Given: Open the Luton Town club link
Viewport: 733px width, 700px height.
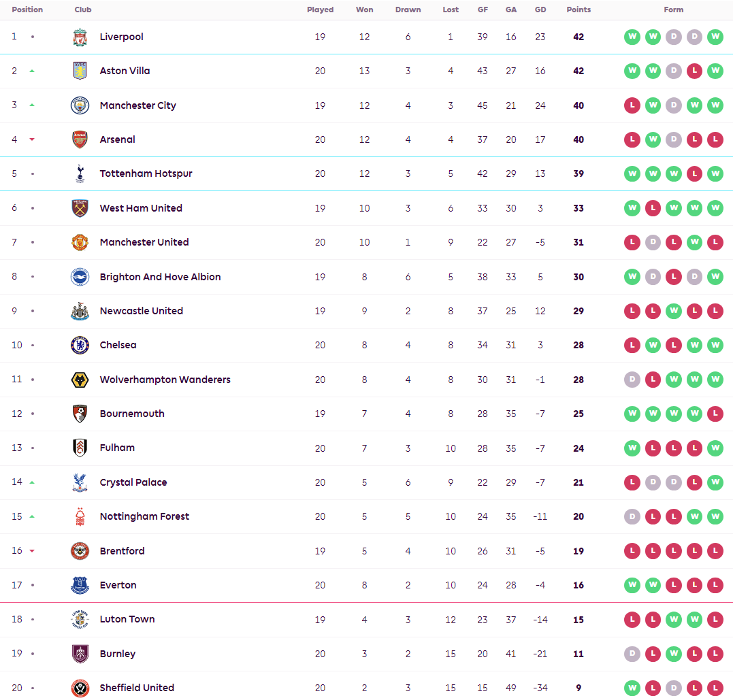Looking at the screenshot, I should pyautogui.click(x=127, y=619).
